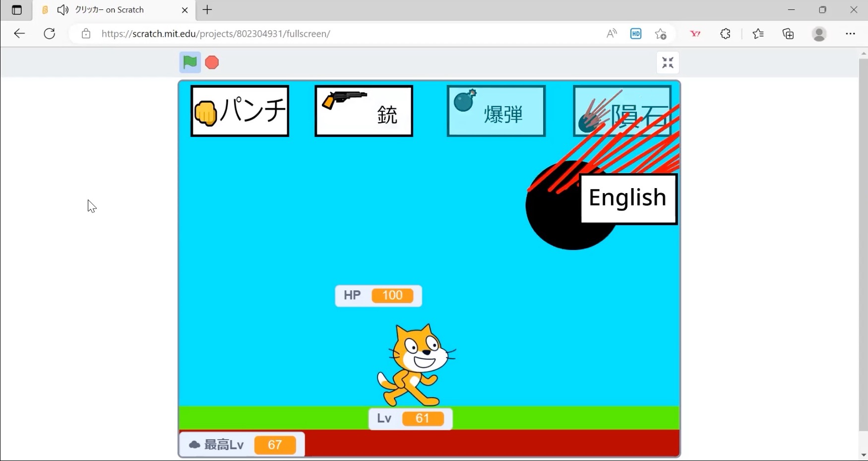Click the red stop sign button
The image size is (868, 461).
tap(212, 63)
